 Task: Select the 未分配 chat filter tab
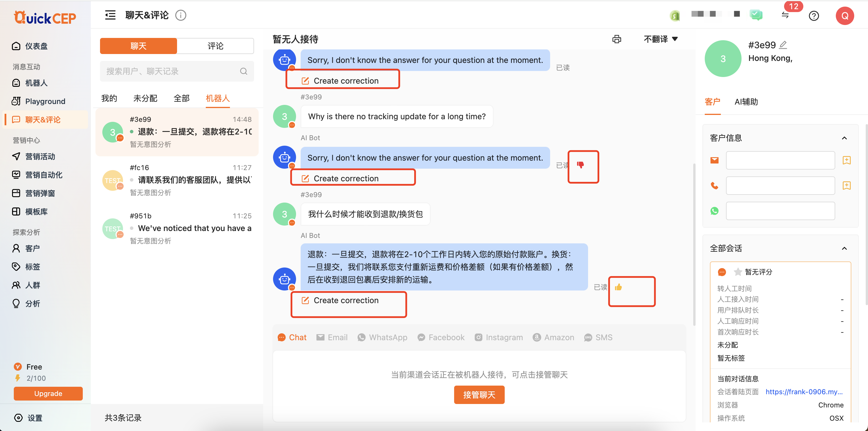click(145, 98)
